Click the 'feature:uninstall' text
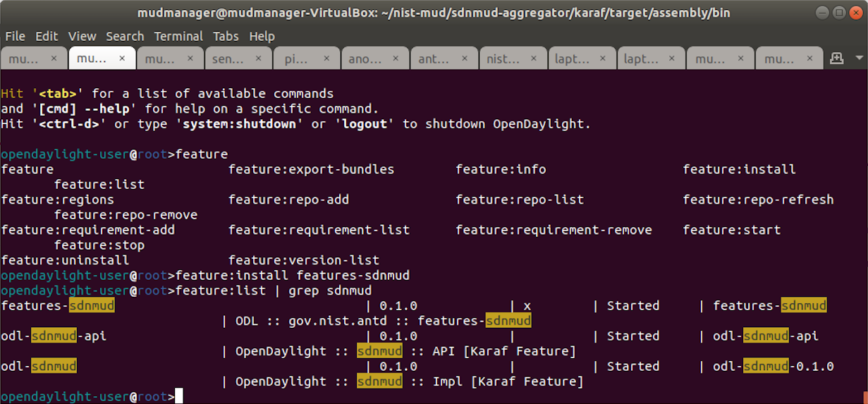Screen dimensions: 868x404 coord(65,260)
